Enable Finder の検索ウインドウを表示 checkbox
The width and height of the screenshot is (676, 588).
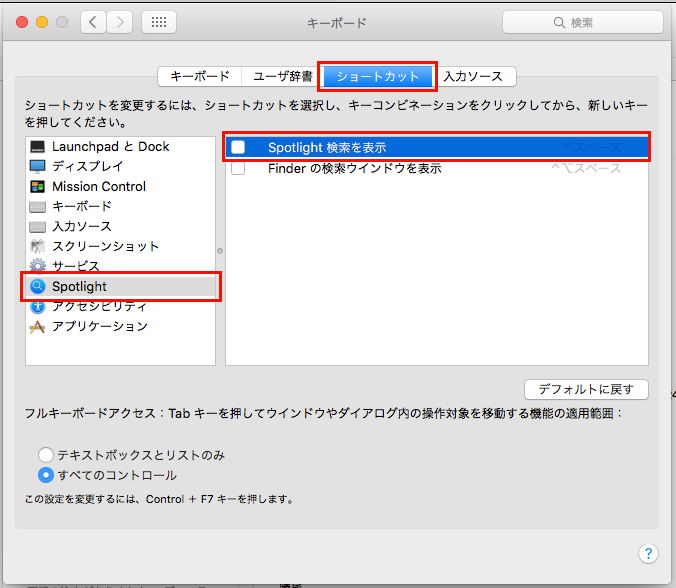[238, 168]
